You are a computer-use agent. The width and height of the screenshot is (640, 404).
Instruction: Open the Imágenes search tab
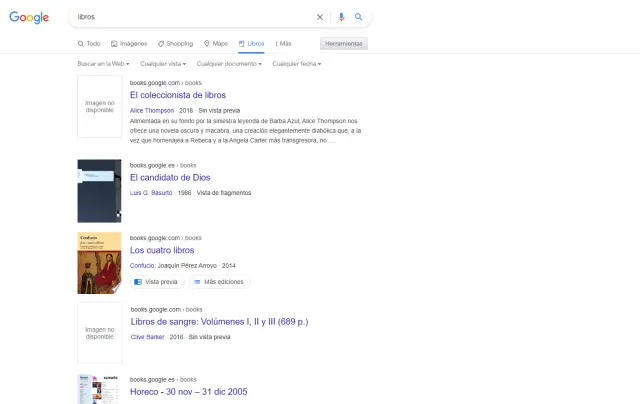(129, 44)
